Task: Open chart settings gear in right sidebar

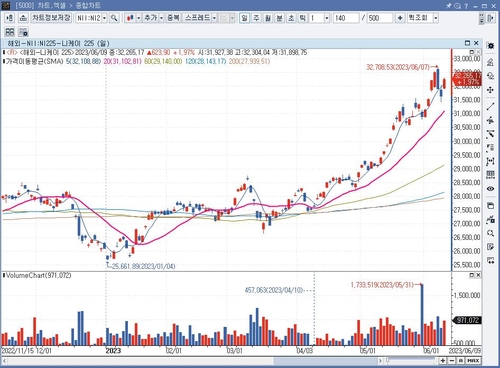Action: point(490,46)
